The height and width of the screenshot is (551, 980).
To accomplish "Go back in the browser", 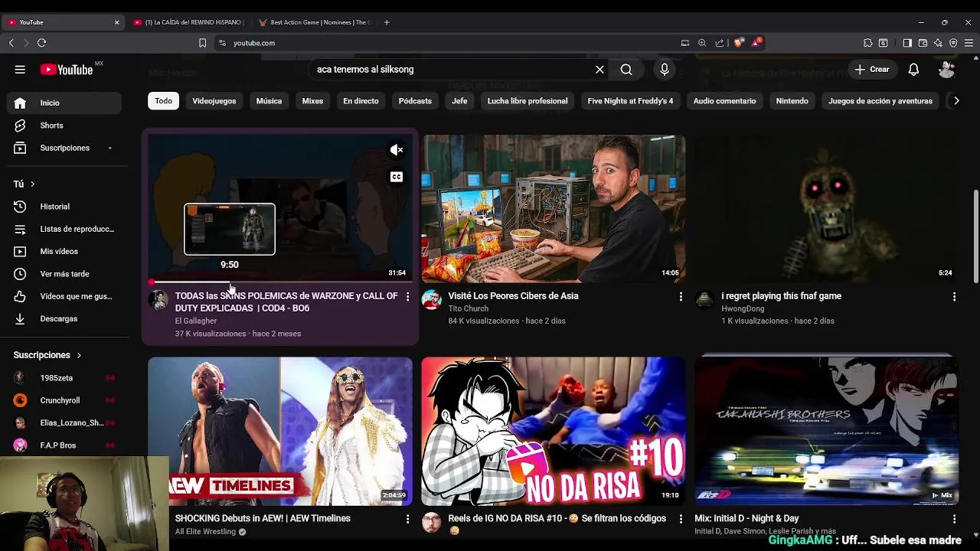I will click(x=11, y=43).
